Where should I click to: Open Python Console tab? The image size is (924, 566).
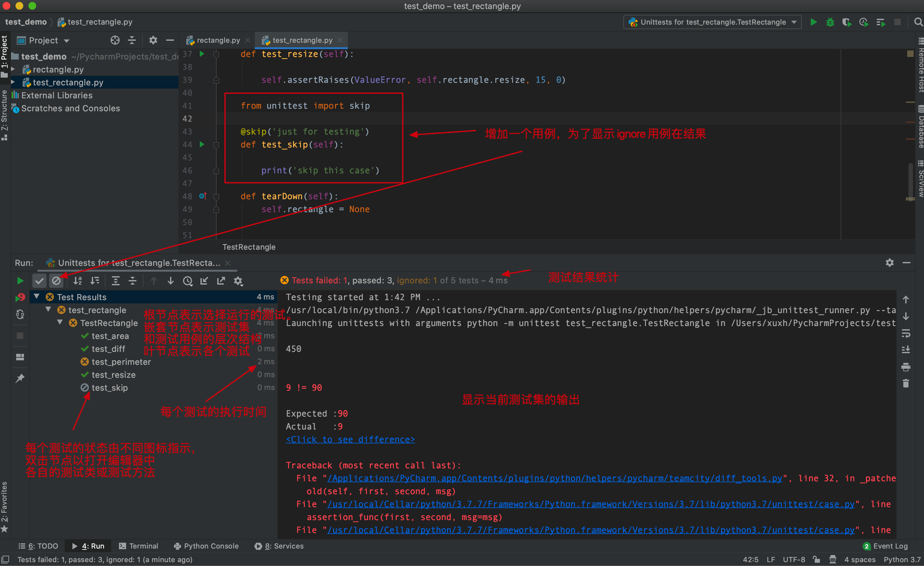(x=206, y=546)
